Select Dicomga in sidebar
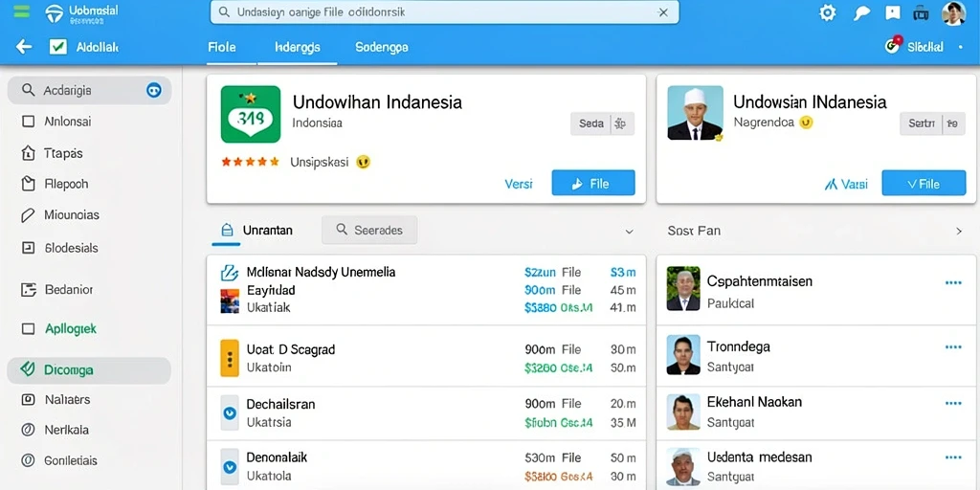 click(89, 370)
